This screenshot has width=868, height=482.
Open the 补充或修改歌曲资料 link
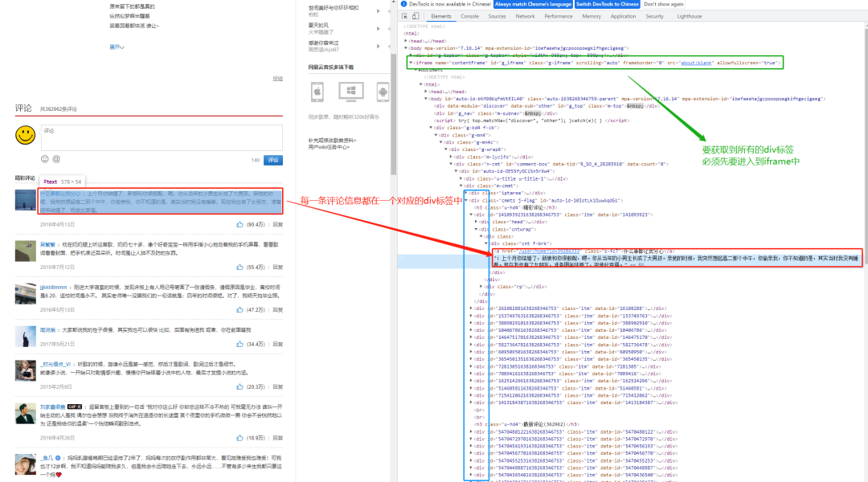332,140
